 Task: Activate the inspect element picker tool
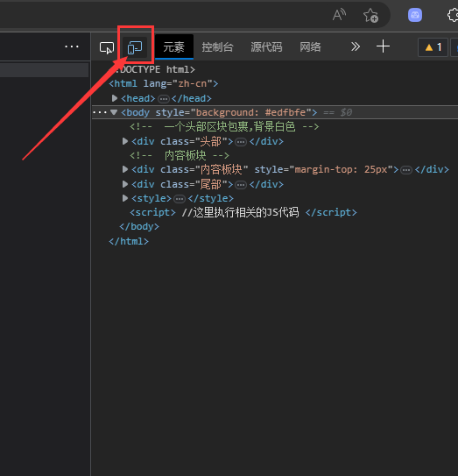pos(107,47)
